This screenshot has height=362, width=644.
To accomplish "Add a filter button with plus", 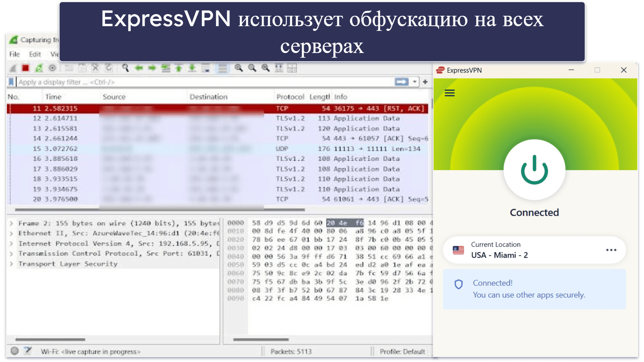I will (x=425, y=82).
